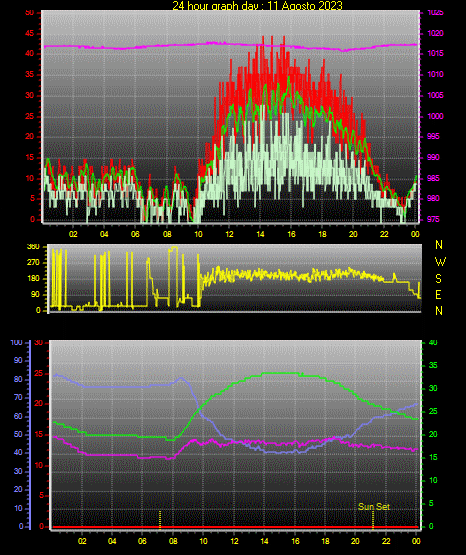The image size is (466, 555).
Task: Click the top N compass label
Action: point(439,245)
